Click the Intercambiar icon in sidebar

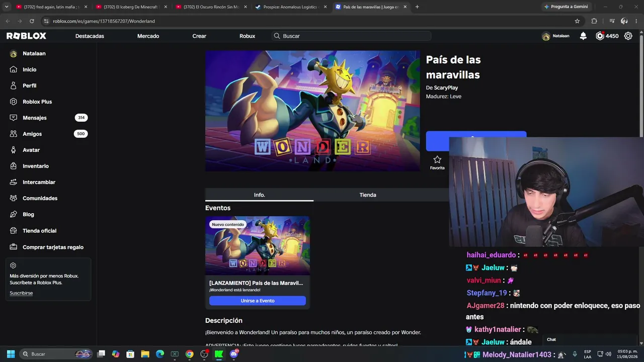click(x=14, y=182)
